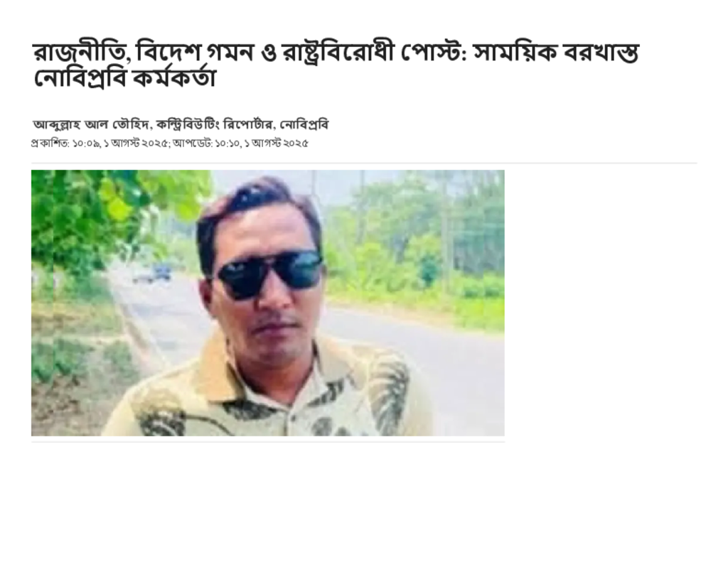Click সাময়িক বরখাস্ত in the headline
Image resolution: width=728 pixels, height=562 pixels.
(x=556, y=53)
